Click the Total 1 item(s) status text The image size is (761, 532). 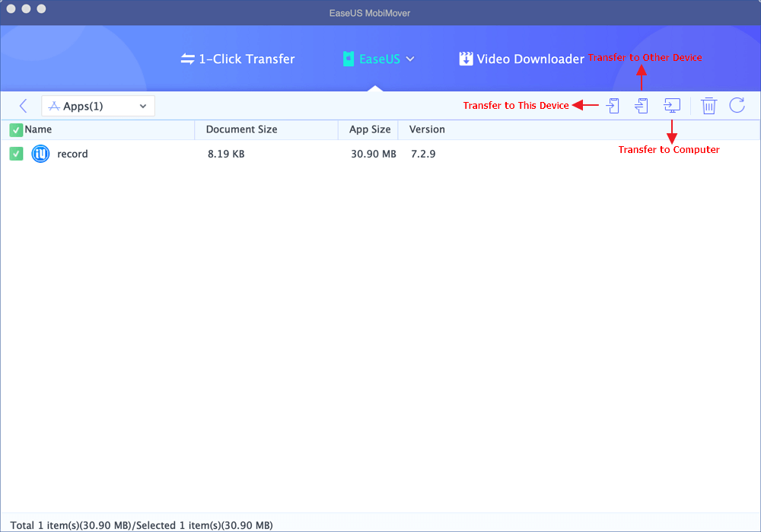coord(142,525)
